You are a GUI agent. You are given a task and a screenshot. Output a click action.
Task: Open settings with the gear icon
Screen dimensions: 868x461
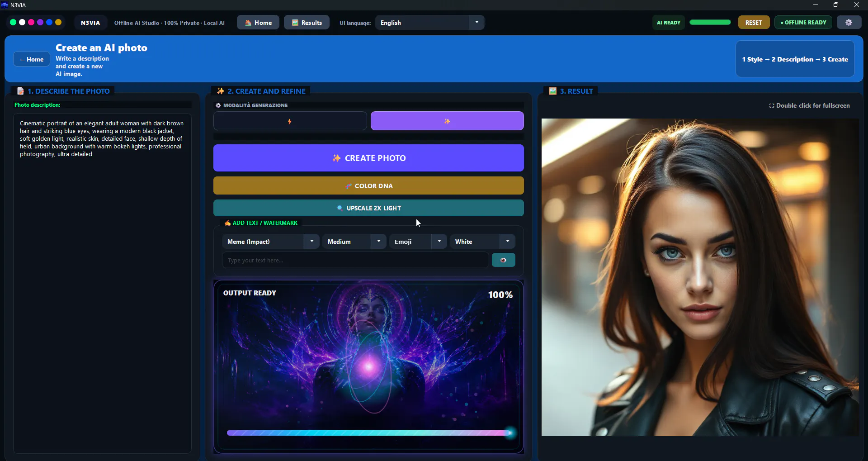(x=849, y=23)
